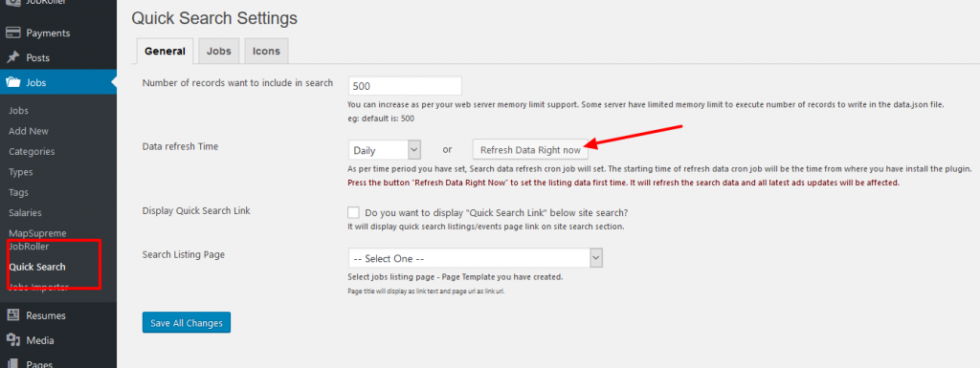Image resolution: width=980 pixels, height=368 pixels.
Task: Click 'Number of records want to include' label
Action: (x=237, y=82)
